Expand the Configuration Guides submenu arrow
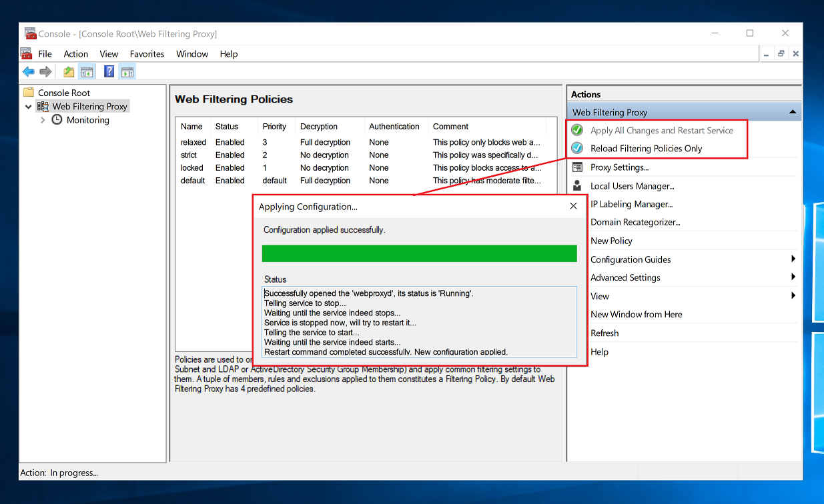 [793, 259]
